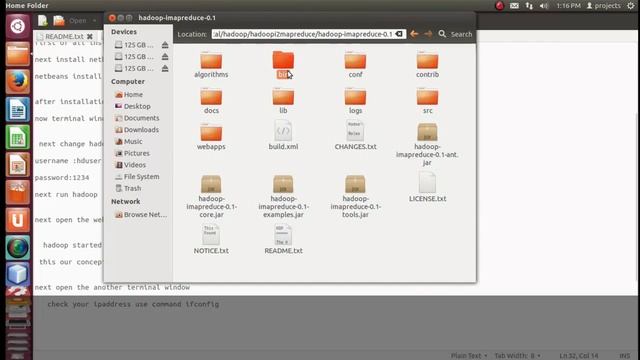The image size is (640, 360).
Task: Launch LibreOffice Calc from the dock
Action: click(x=17, y=137)
